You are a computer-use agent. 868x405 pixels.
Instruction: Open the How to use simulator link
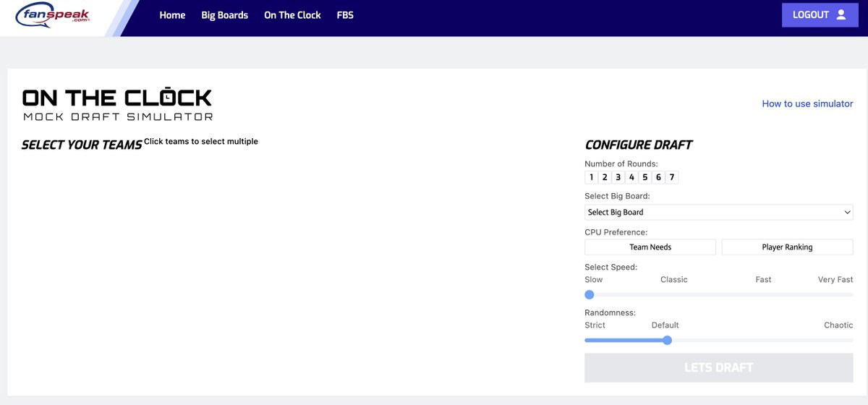[807, 103]
